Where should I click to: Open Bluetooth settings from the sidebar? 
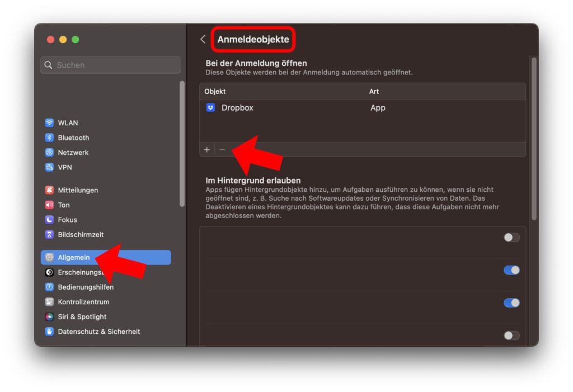(x=49, y=138)
